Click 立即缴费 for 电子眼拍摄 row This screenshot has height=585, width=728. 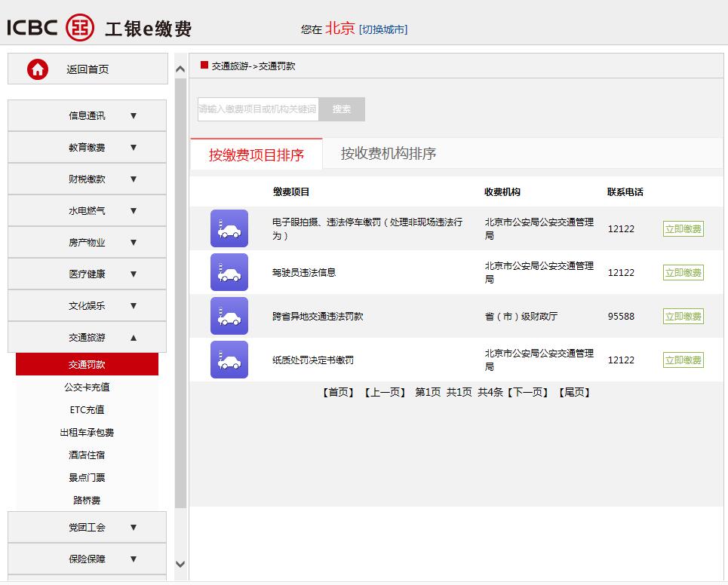point(683,228)
